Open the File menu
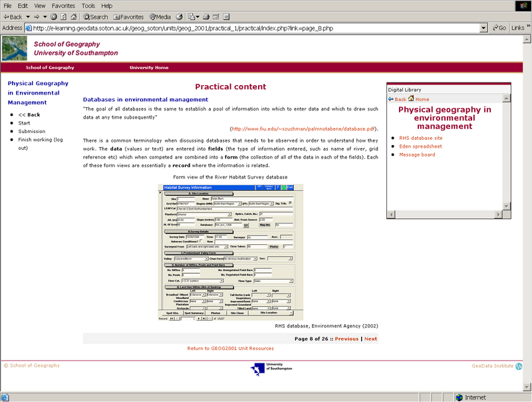Image resolution: width=532 pixels, height=402 pixels. click(x=7, y=6)
